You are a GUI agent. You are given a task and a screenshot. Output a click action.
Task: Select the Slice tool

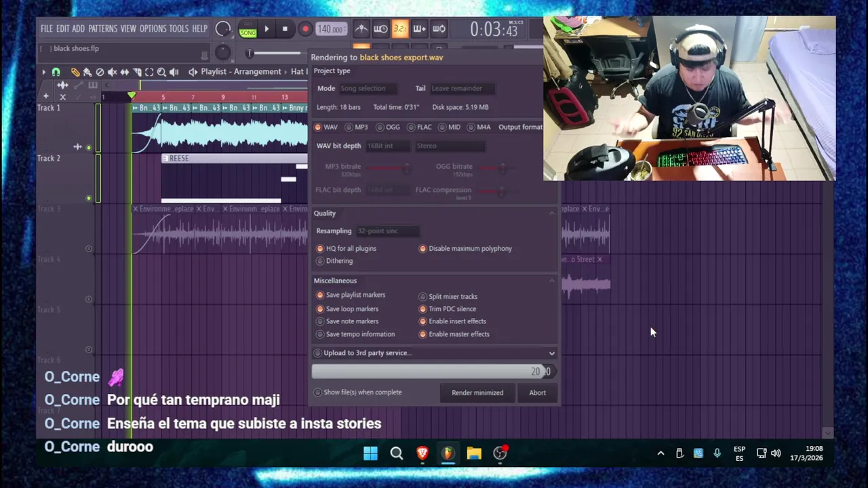[x=137, y=72]
